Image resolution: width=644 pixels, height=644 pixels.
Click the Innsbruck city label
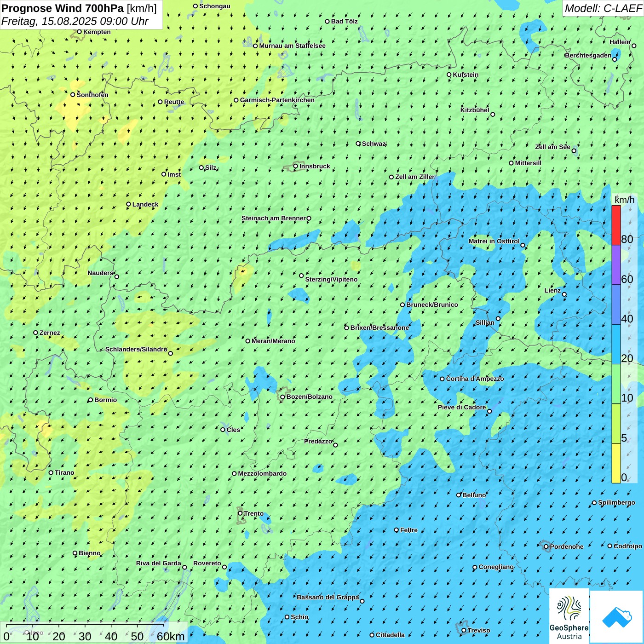click(x=315, y=166)
